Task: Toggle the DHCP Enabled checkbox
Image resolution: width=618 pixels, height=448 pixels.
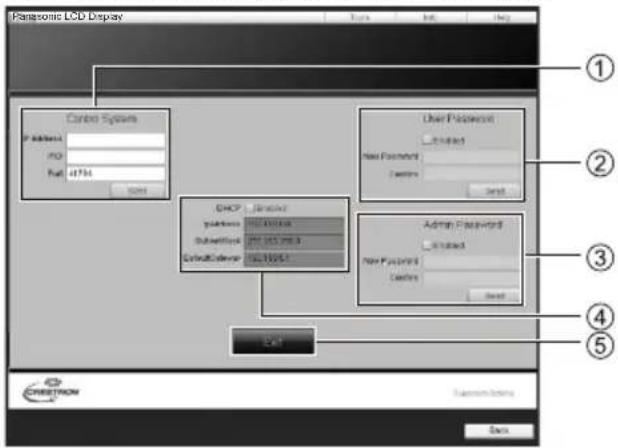Action: pyautogui.click(x=249, y=208)
